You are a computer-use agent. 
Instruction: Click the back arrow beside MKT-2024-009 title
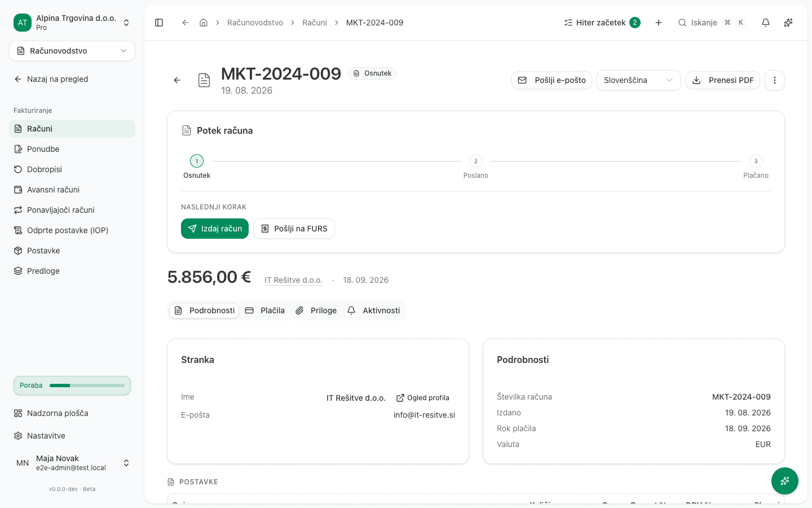tap(177, 80)
